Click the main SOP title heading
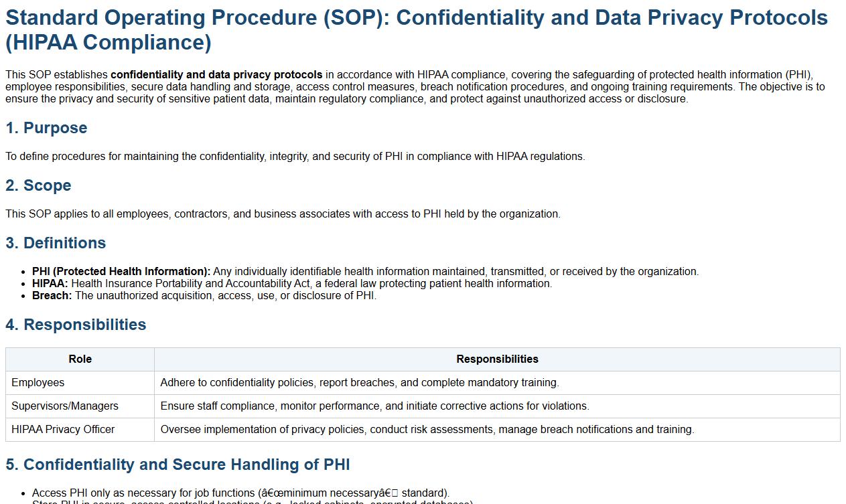The image size is (846, 504). (x=417, y=29)
